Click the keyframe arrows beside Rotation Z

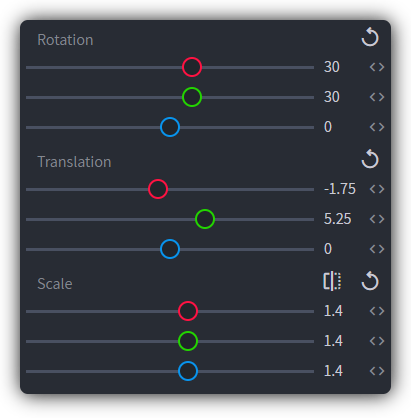click(x=377, y=127)
